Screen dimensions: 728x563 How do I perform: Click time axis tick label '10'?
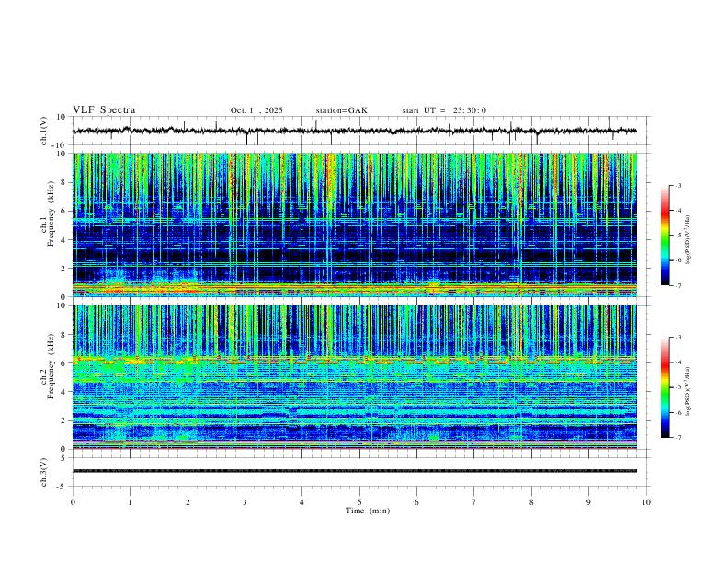click(646, 502)
